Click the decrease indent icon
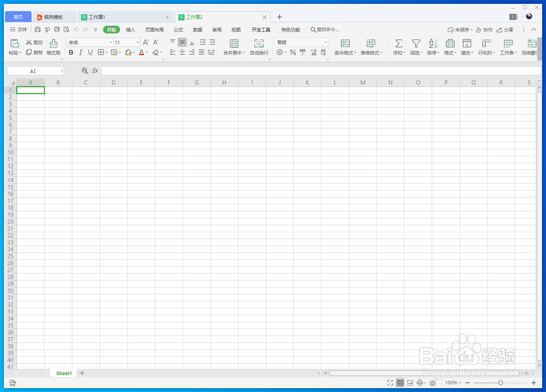This screenshot has height=392, width=546. click(203, 42)
